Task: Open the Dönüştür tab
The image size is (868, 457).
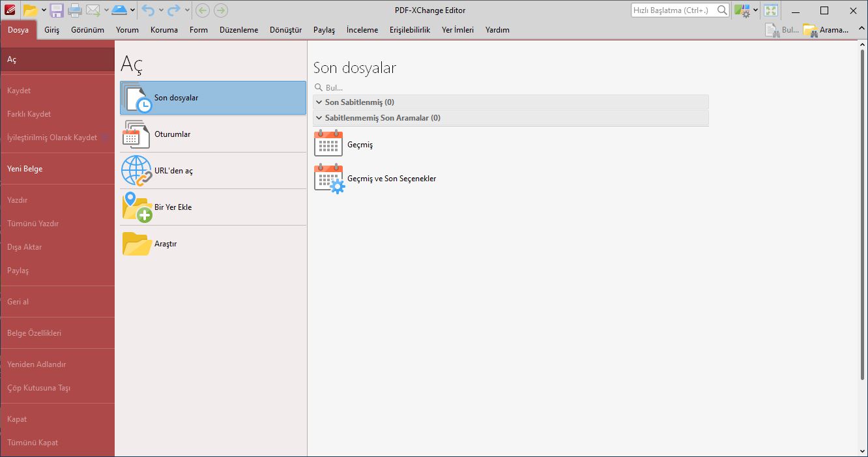Action: point(285,30)
